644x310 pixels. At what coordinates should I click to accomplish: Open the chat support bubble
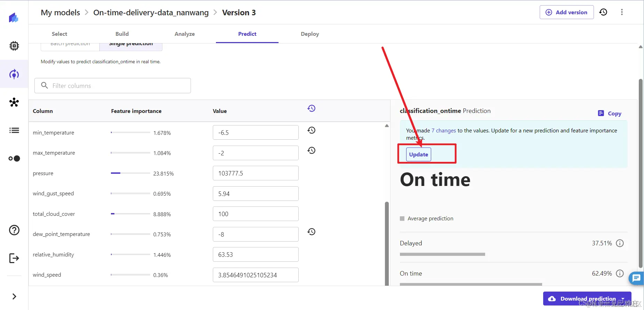636,278
